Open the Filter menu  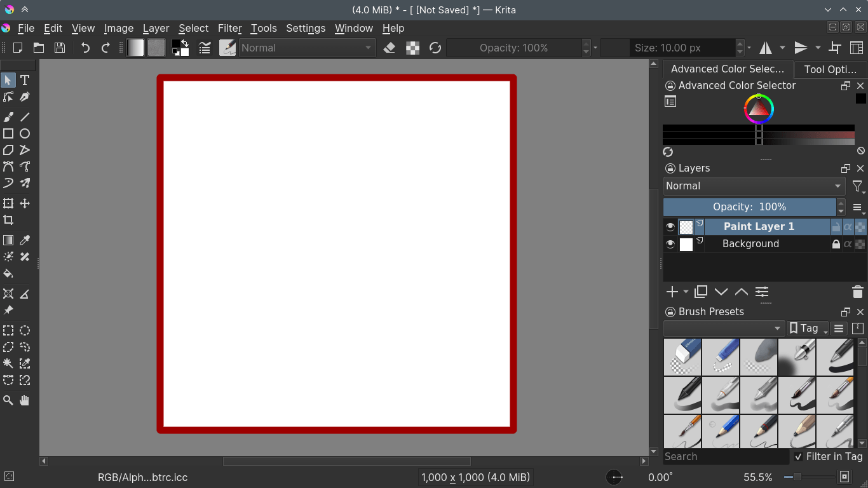[229, 28]
